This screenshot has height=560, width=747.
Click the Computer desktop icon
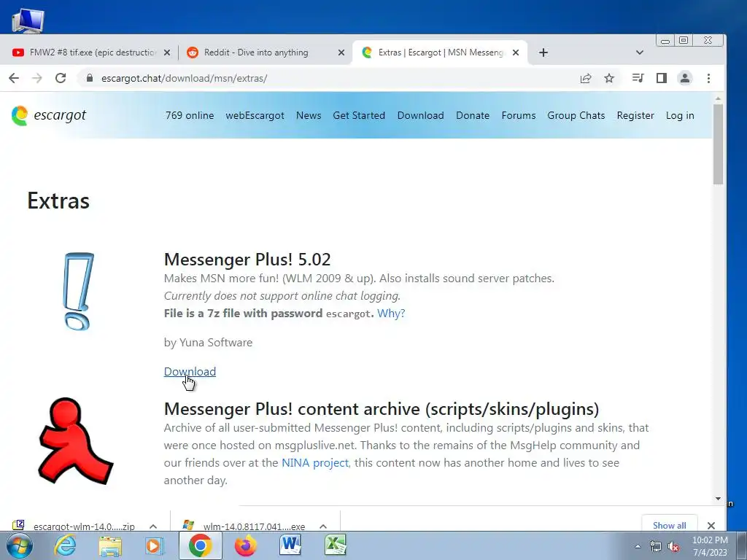(27, 20)
